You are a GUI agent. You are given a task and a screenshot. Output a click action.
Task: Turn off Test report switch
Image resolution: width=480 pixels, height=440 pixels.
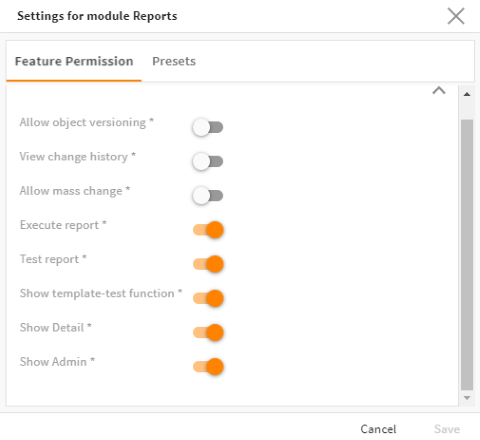coord(208,264)
